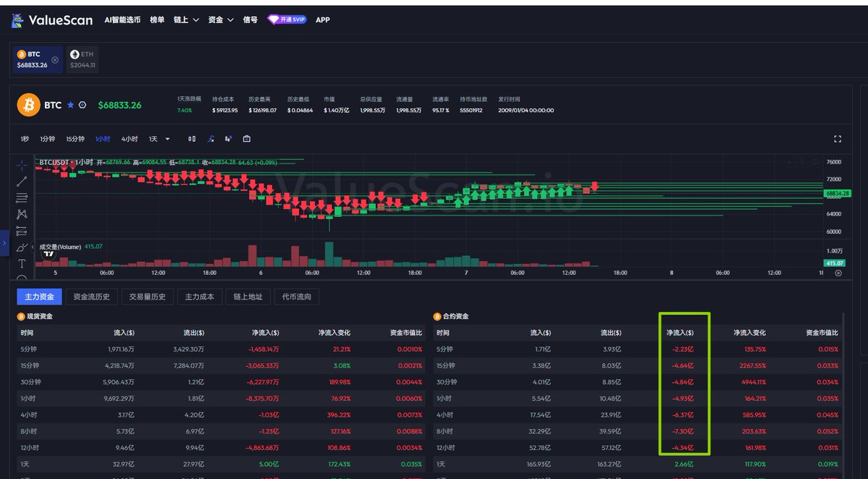Close the BTC coin tab
868x479 pixels.
point(55,60)
